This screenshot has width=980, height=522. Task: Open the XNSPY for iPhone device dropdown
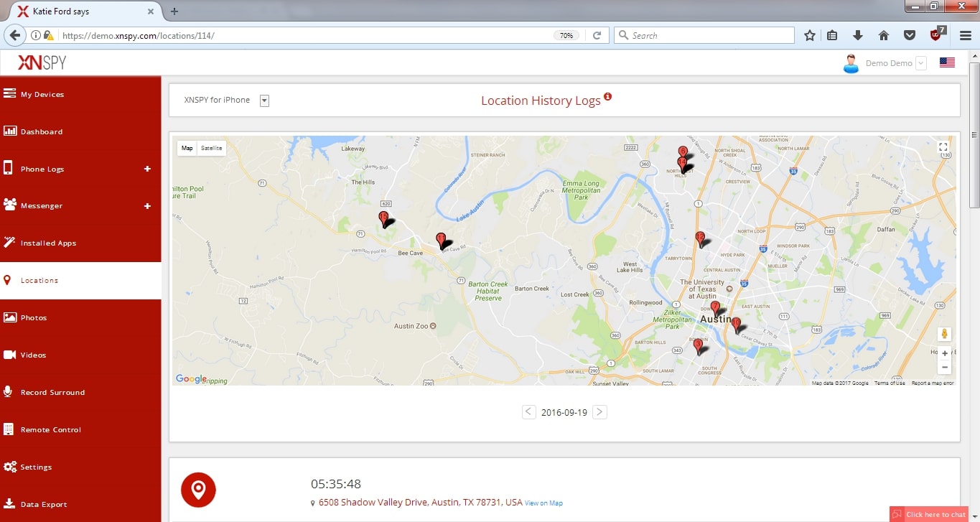pyautogui.click(x=264, y=101)
